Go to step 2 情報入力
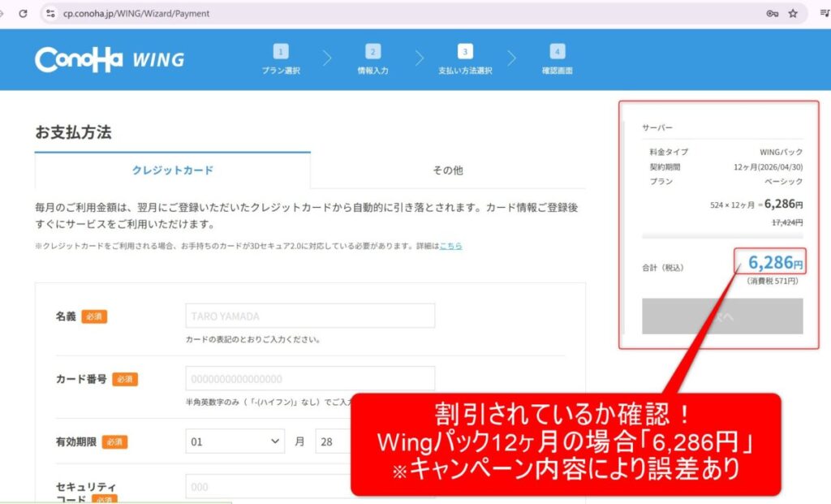 (x=372, y=58)
